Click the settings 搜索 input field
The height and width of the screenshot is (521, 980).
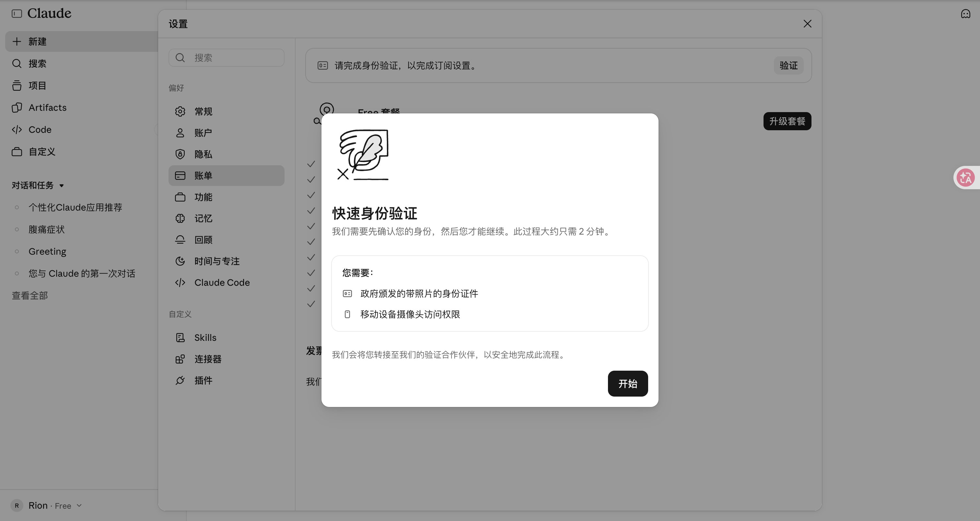coord(226,57)
